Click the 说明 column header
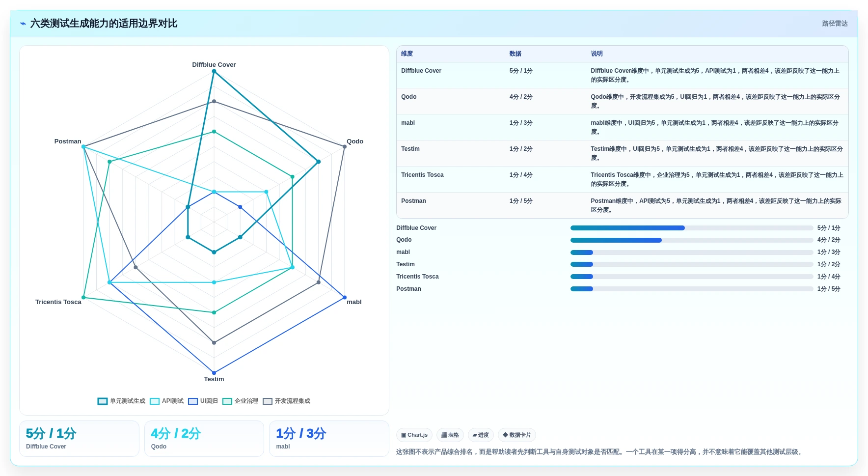Viewport: 868px width, 476px height. 597,54
